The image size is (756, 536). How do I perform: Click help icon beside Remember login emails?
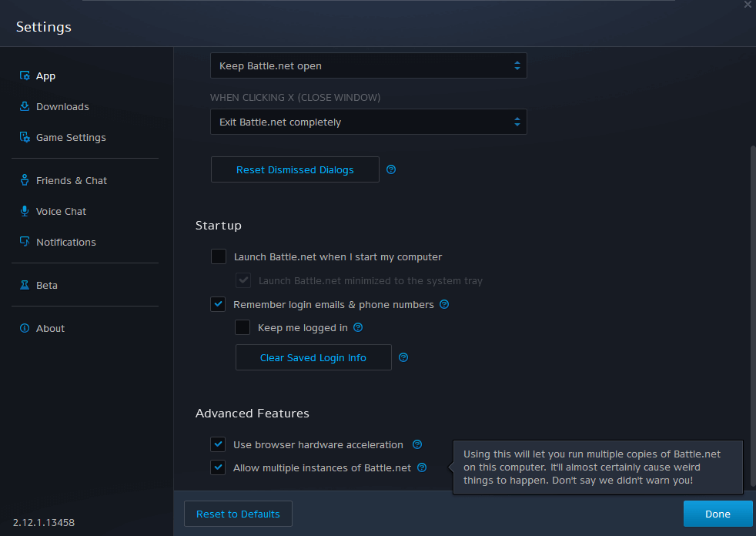(x=444, y=304)
